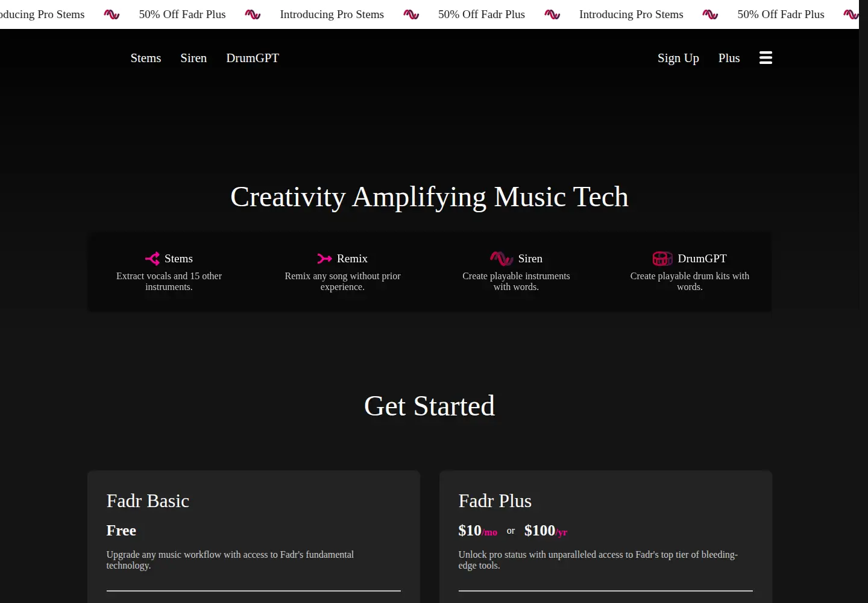
Task: Open Siren in the top navigation bar
Action: 193,58
